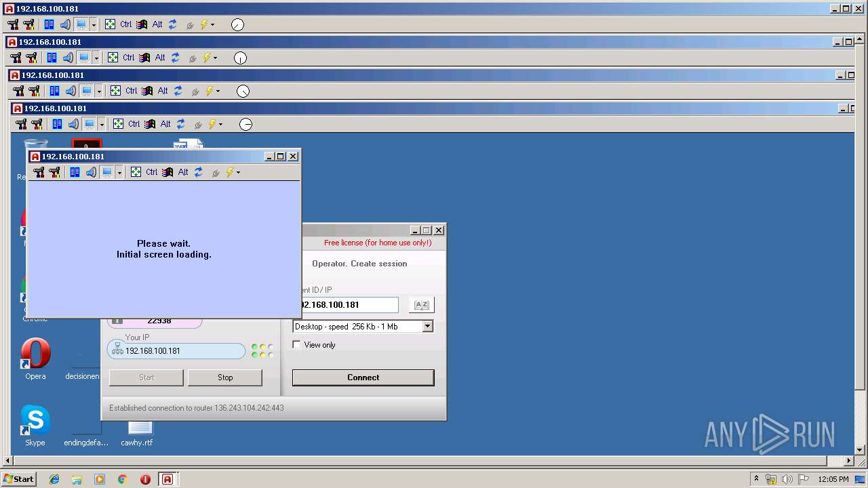The image size is (868, 488).
Task: Select the Skype desktop shortcut
Action: tap(35, 426)
